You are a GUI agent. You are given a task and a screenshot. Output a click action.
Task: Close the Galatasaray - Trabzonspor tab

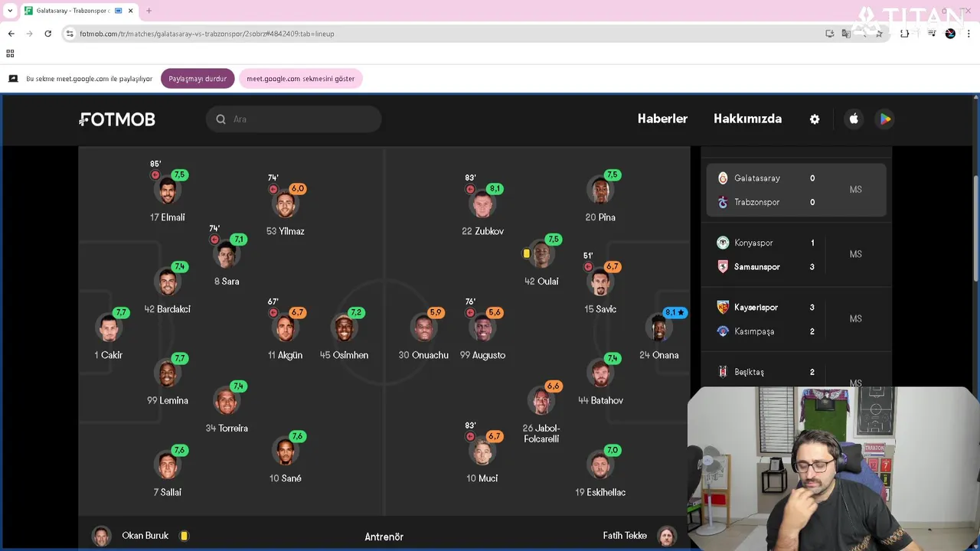pyautogui.click(x=130, y=11)
